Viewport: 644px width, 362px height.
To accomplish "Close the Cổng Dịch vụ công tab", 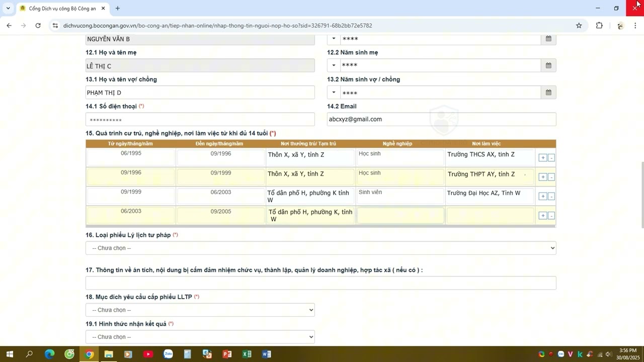I will [x=103, y=9].
